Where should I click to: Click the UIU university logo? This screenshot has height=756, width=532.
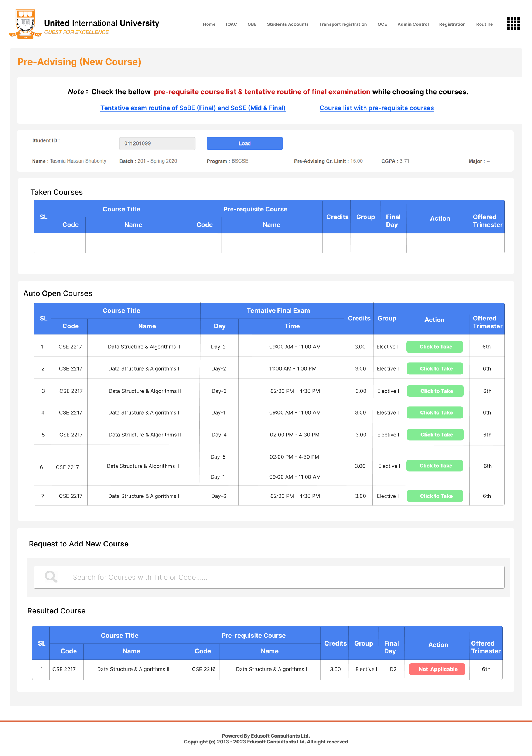coord(25,24)
